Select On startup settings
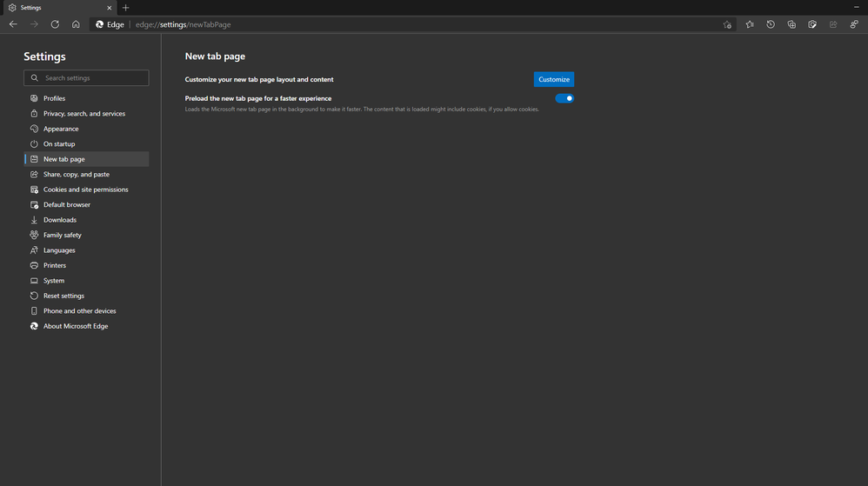 pyautogui.click(x=86, y=144)
